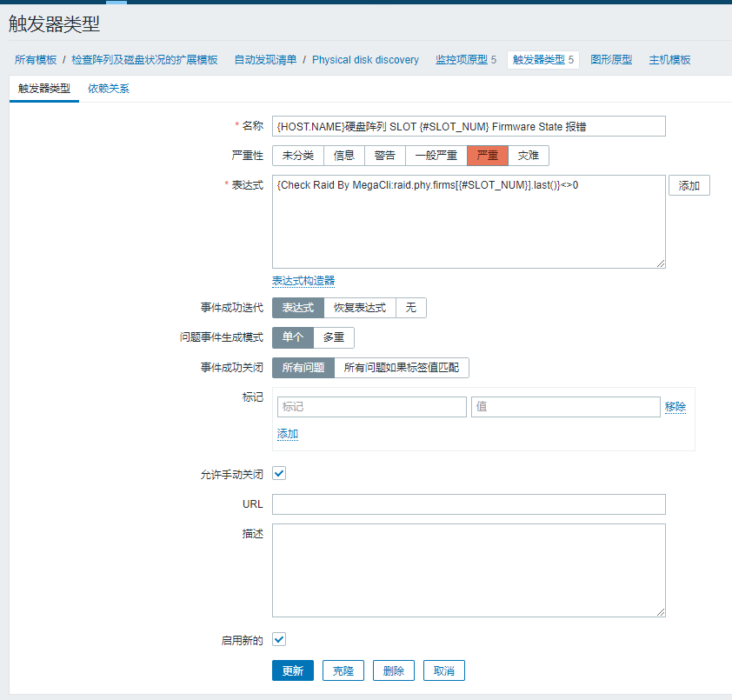
Task: Go to the 自动发现清单 breadcrumb
Action: [265, 60]
